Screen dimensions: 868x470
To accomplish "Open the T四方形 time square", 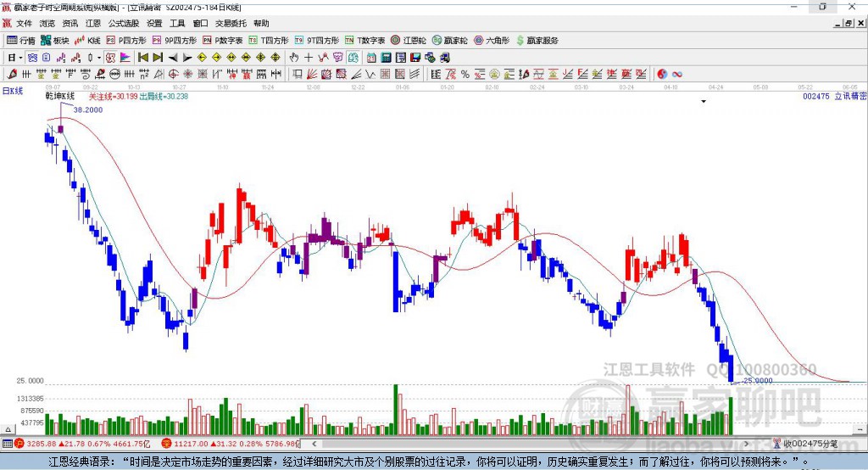I will click(269, 41).
